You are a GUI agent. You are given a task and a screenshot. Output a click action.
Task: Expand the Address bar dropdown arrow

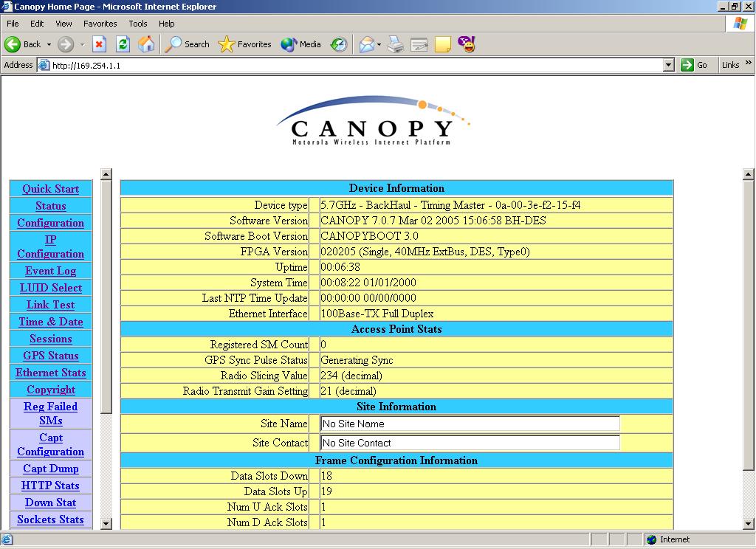click(668, 65)
